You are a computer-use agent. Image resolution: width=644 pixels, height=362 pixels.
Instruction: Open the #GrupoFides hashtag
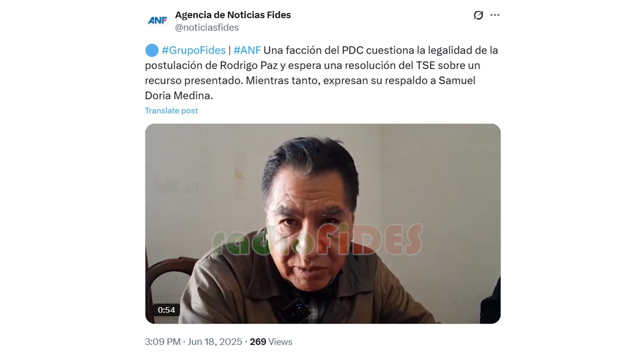(x=194, y=50)
